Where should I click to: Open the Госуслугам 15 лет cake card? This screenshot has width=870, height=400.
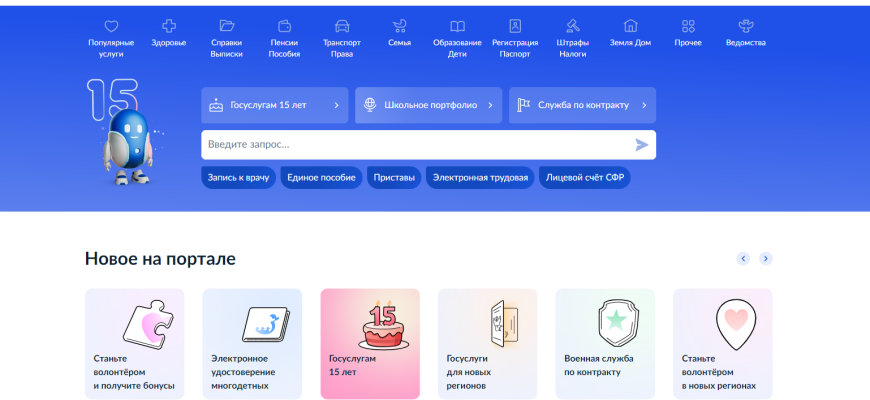click(x=370, y=343)
